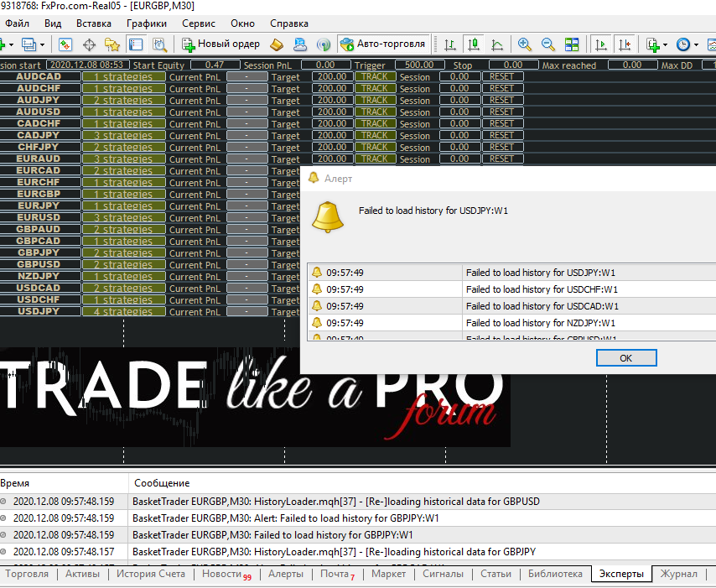
Task: Click RESET button for CADJPY
Action: (x=502, y=136)
